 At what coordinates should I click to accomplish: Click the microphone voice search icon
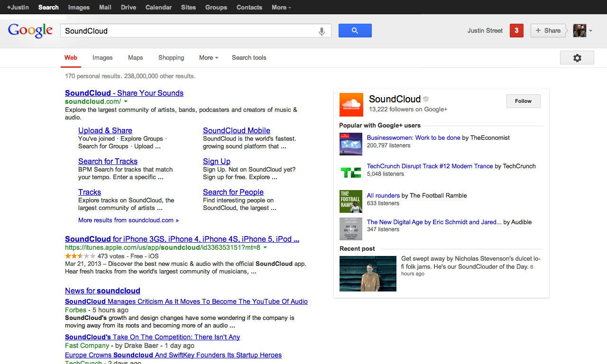tap(322, 31)
